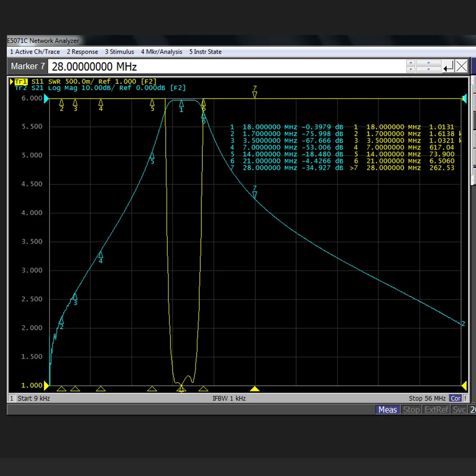The height and width of the screenshot is (476, 476).
Task: Click the wide up-arrow step button
Action: pyautogui.click(x=428, y=63)
